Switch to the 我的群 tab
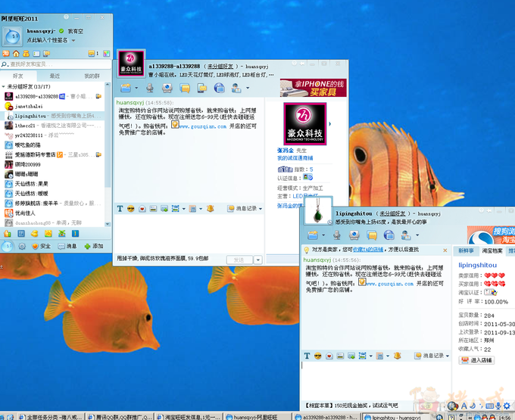 click(x=92, y=76)
